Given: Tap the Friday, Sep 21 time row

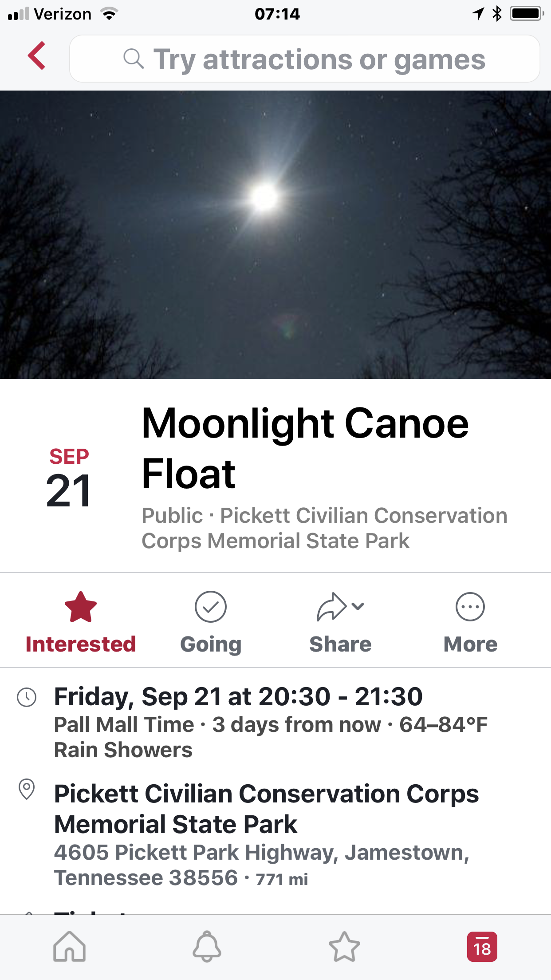Looking at the screenshot, I should coord(238,696).
